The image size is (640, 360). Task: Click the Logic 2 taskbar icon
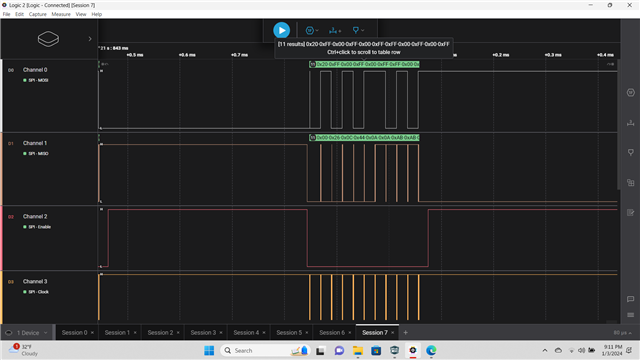point(413,351)
